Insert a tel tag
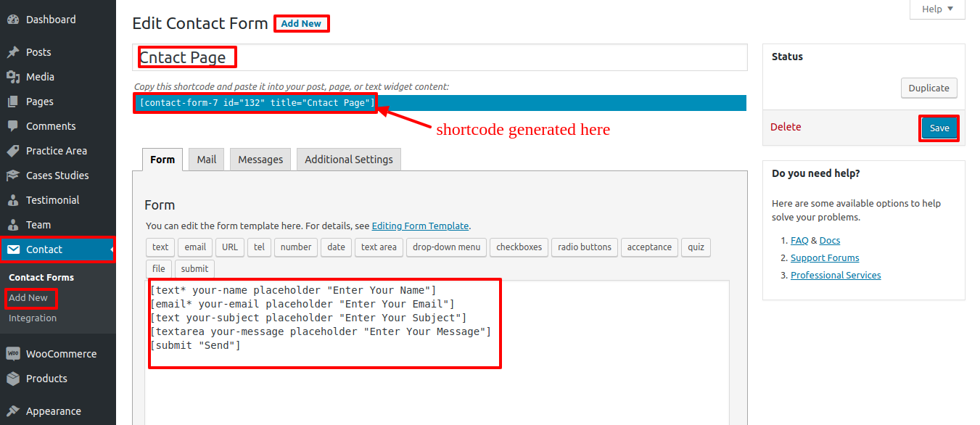Viewport: 980px width, 425px height. [259, 247]
